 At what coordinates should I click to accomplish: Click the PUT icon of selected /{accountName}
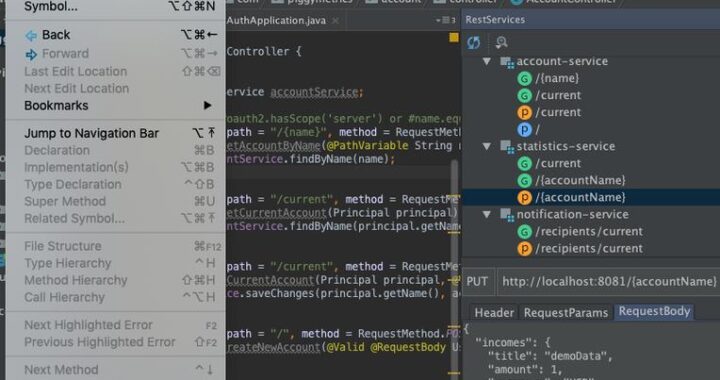tap(524, 197)
